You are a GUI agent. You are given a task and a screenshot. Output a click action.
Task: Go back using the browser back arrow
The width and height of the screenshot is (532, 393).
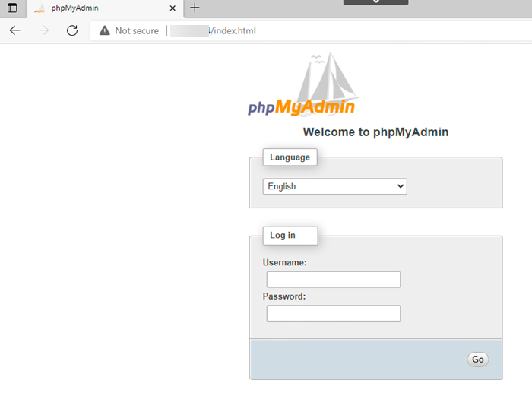click(15, 30)
